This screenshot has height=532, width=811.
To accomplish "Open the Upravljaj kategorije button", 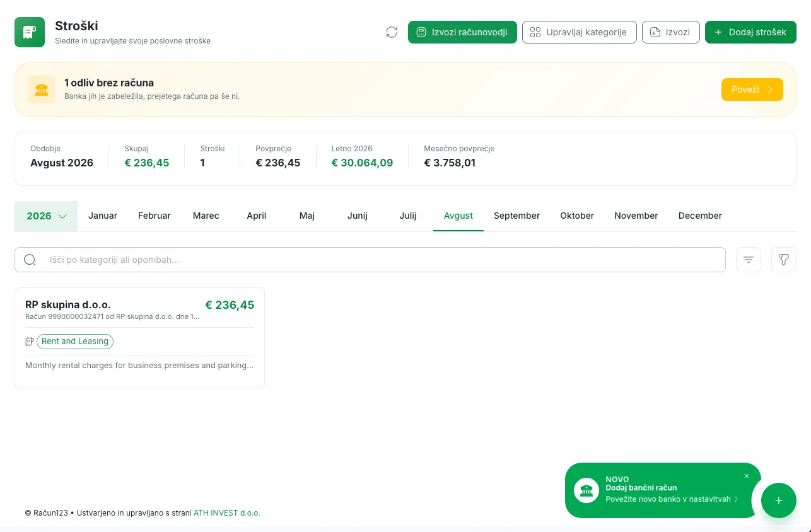I will pos(578,32).
